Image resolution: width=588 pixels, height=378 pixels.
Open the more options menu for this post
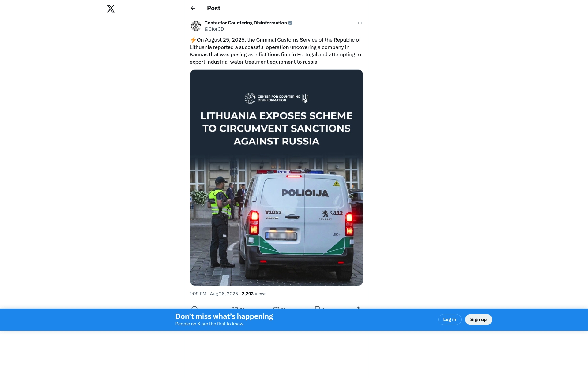click(360, 23)
